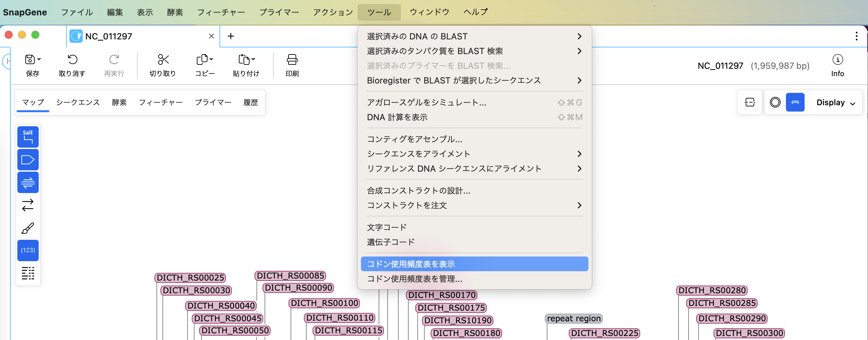Click the repeat region feature label
The image size is (868, 340).
point(573,318)
